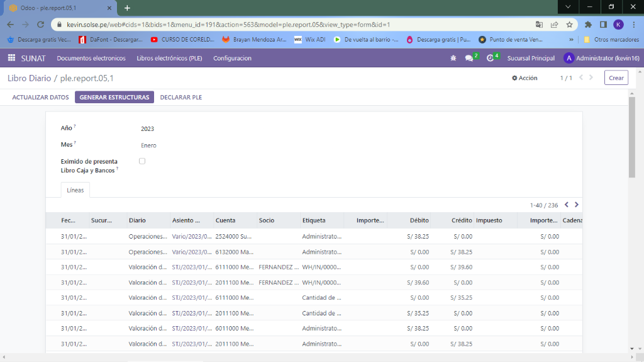Go to next page of lines list
644x362 pixels.
click(x=577, y=205)
